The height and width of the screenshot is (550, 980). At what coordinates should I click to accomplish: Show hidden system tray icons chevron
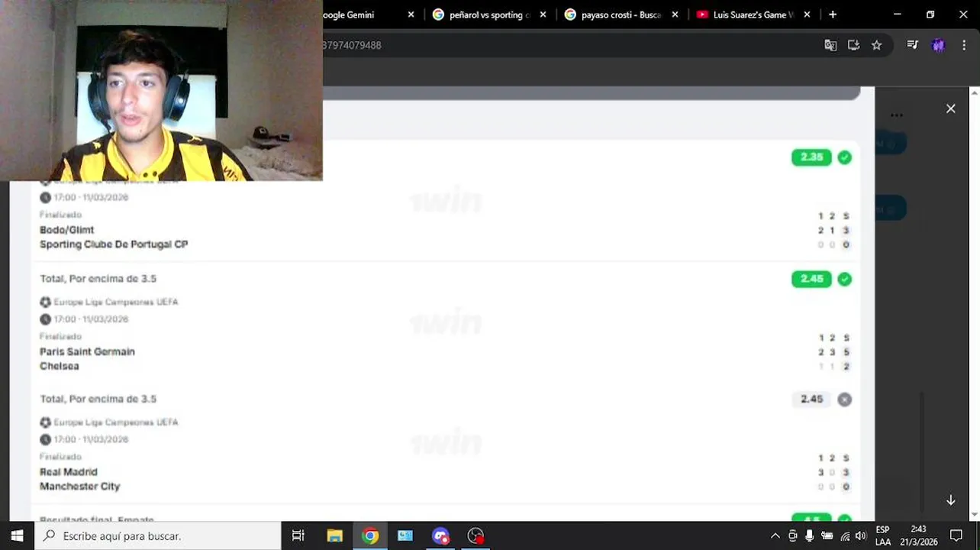(775, 536)
